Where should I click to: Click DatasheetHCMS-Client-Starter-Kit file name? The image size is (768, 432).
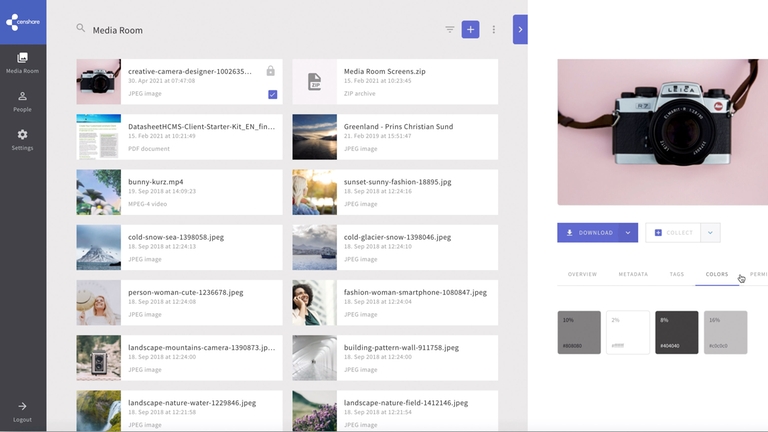point(201,126)
